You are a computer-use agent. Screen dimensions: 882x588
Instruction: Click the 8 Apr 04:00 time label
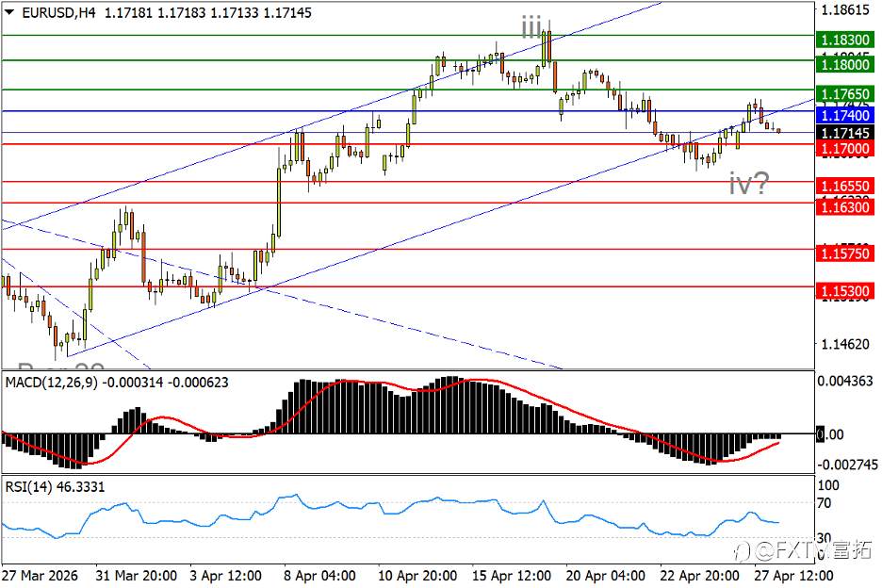(319, 576)
